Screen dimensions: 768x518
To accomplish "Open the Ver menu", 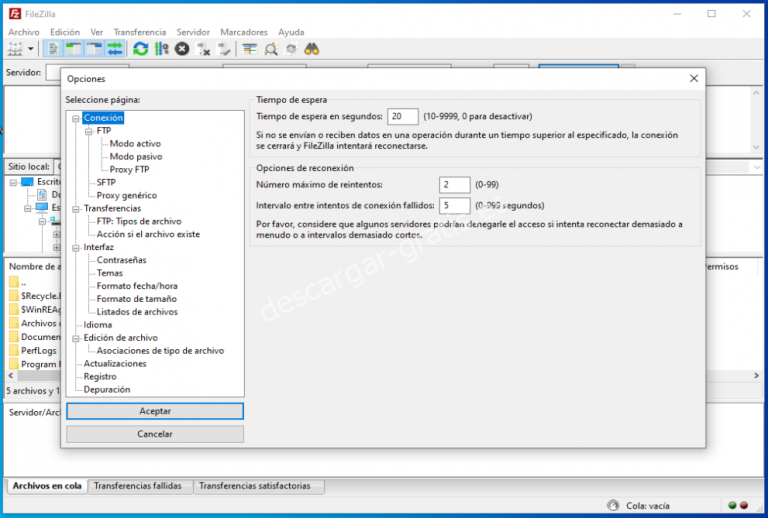I will click(x=96, y=32).
